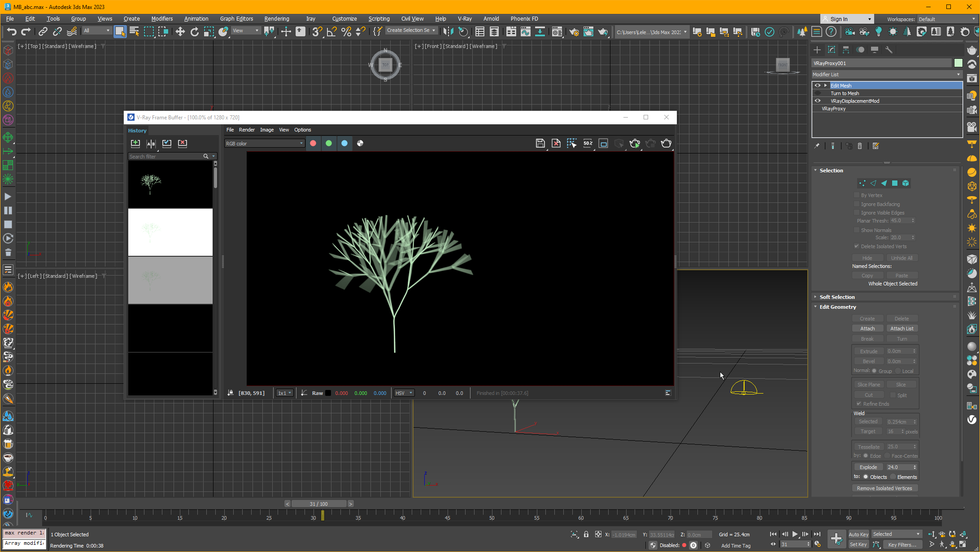Click the Save render output icon
Screen dimensions: 980x552
tap(540, 143)
